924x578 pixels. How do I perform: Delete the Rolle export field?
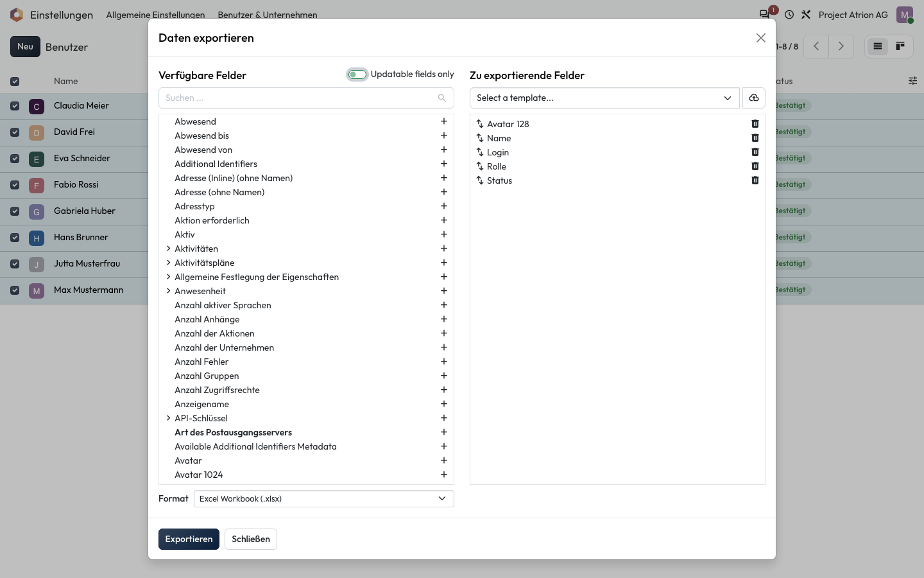point(755,166)
